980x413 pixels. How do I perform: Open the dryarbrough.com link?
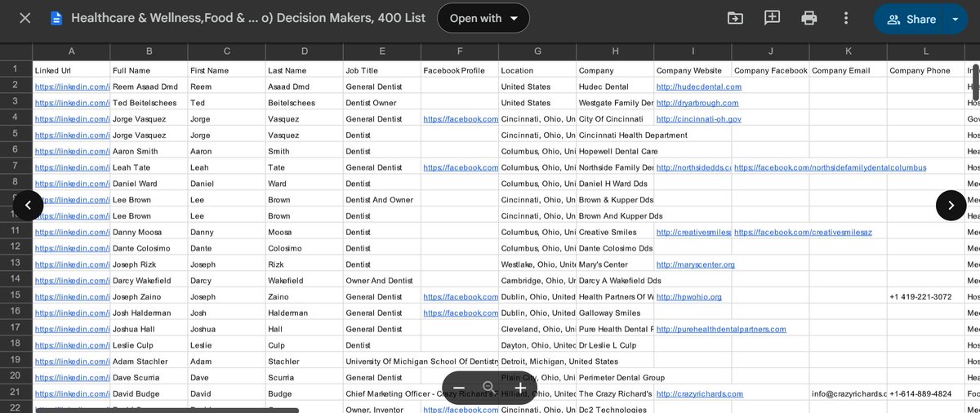[697, 103]
